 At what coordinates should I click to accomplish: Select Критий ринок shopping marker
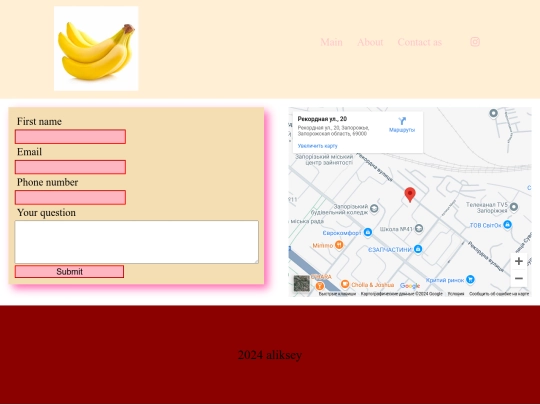[x=470, y=280]
